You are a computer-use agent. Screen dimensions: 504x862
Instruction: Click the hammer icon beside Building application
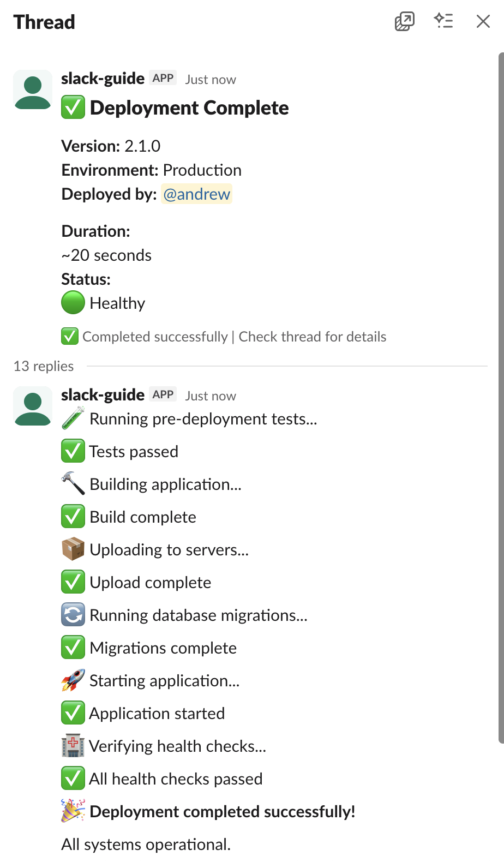coord(73,483)
